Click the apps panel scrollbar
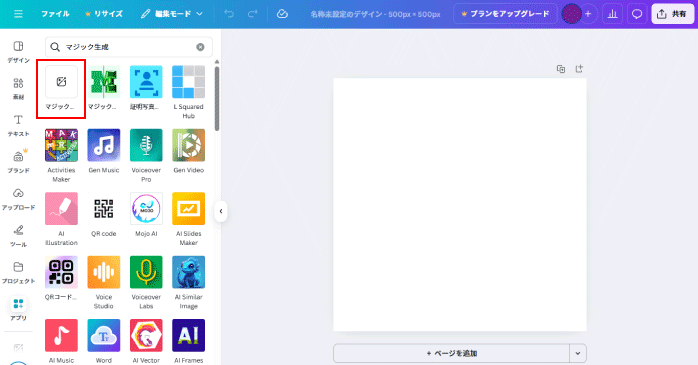This screenshot has height=365, width=698. 217,98
